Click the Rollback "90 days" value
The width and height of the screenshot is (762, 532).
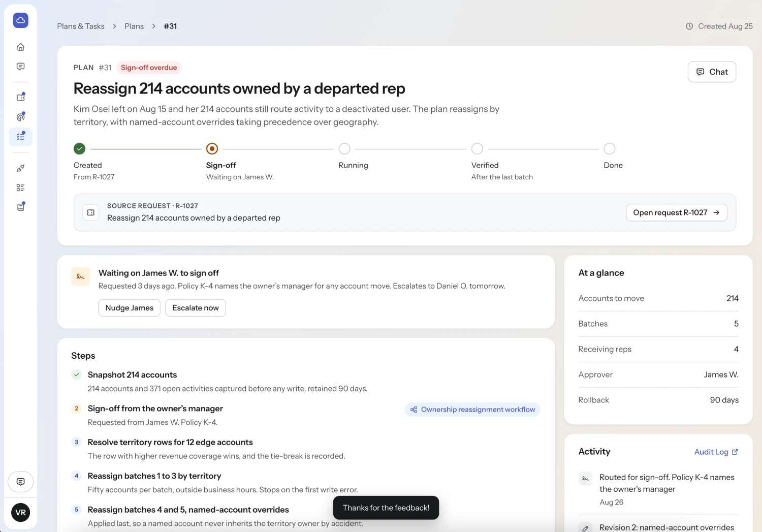724,400
